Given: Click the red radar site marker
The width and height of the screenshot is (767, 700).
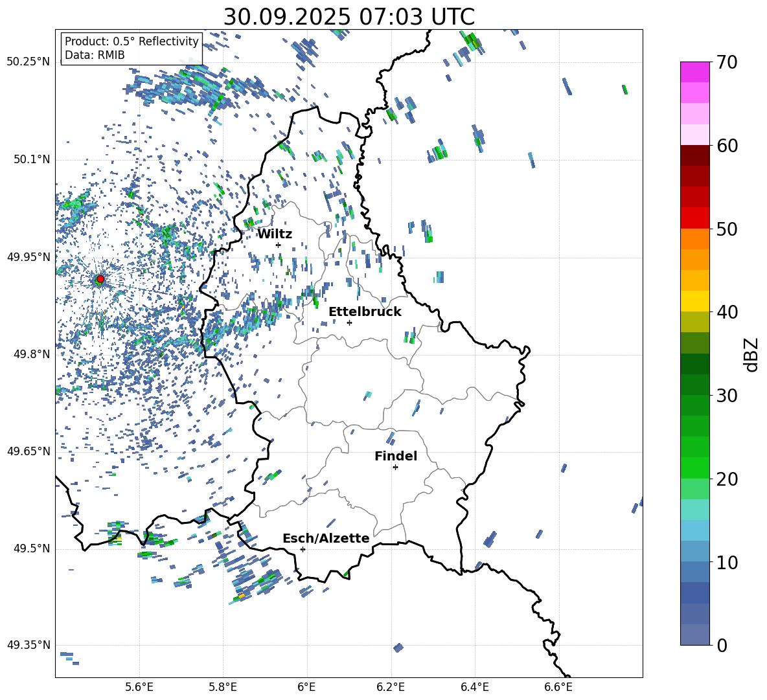Looking at the screenshot, I should pyautogui.click(x=100, y=279).
